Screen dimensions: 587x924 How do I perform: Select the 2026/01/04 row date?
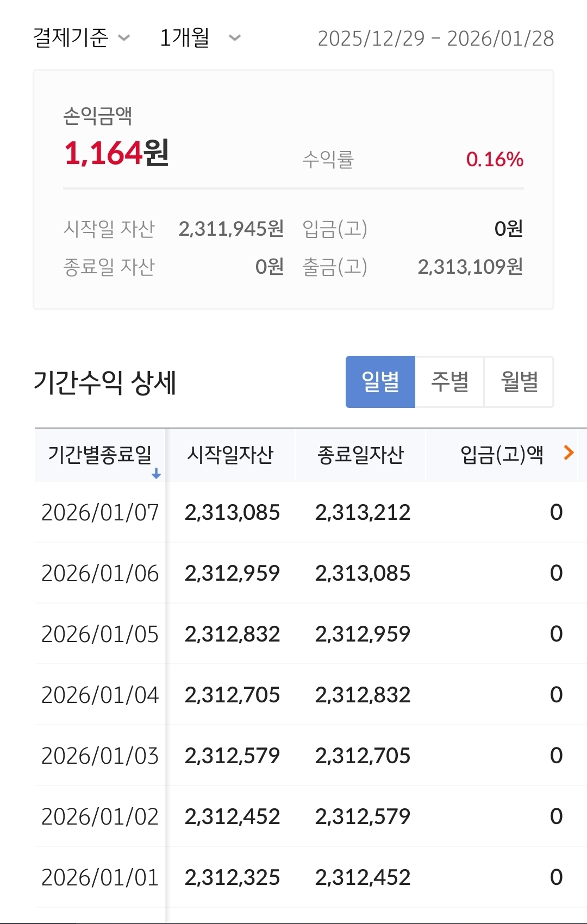click(100, 695)
